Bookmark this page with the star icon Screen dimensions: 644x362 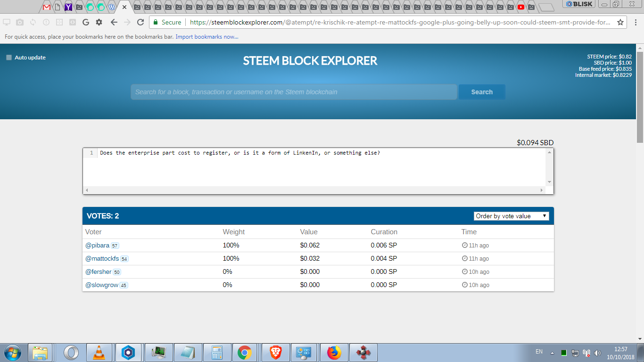coord(620,22)
